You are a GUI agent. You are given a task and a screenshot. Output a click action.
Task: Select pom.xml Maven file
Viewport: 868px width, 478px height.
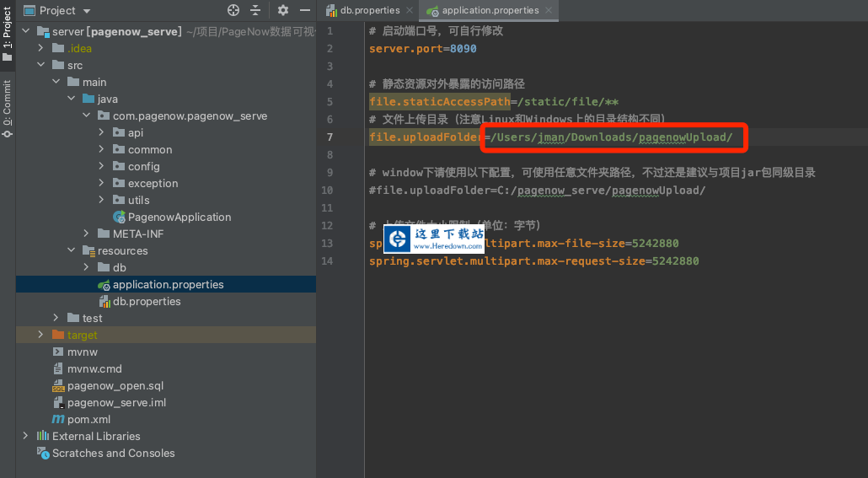click(x=88, y=419)
